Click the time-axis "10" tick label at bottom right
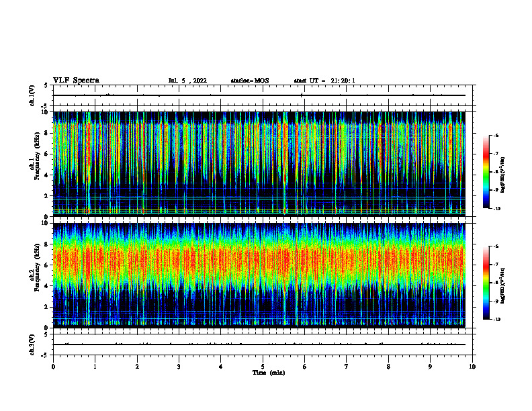532x411 pixels. coord(472,367)
